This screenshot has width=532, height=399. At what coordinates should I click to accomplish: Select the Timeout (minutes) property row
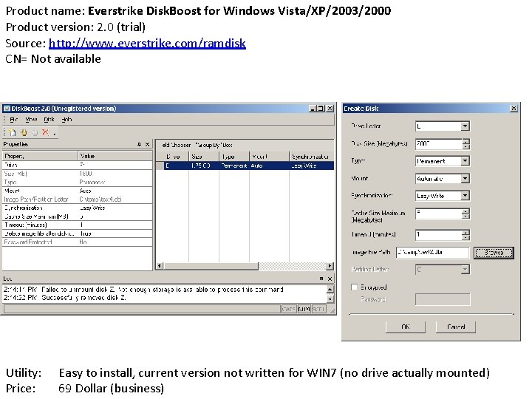tap(78, 225)
